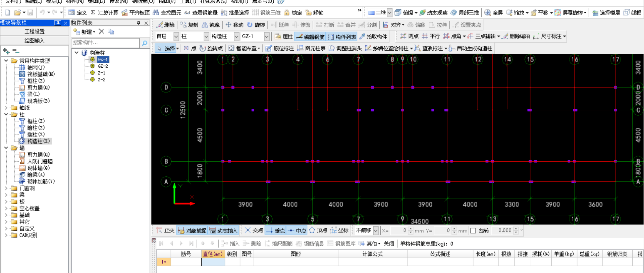
Task: Open the GZ-1 component dropdown
Action: (267, 36)
